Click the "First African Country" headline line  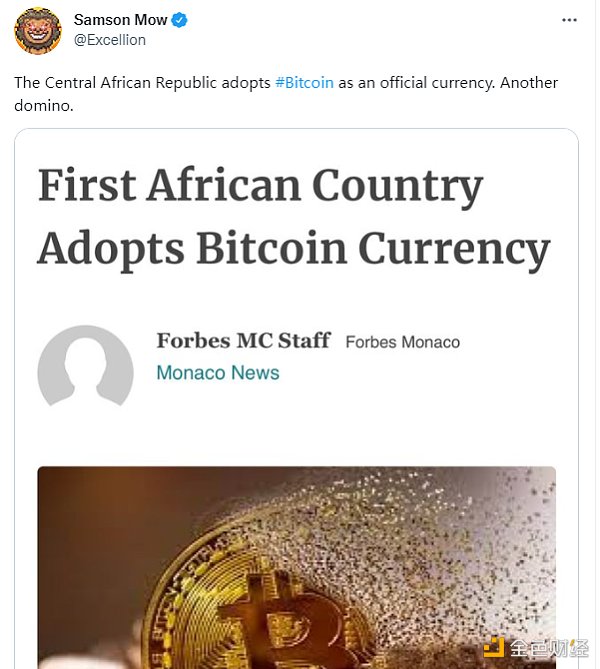pyautogui.click(x=260, y=187)
